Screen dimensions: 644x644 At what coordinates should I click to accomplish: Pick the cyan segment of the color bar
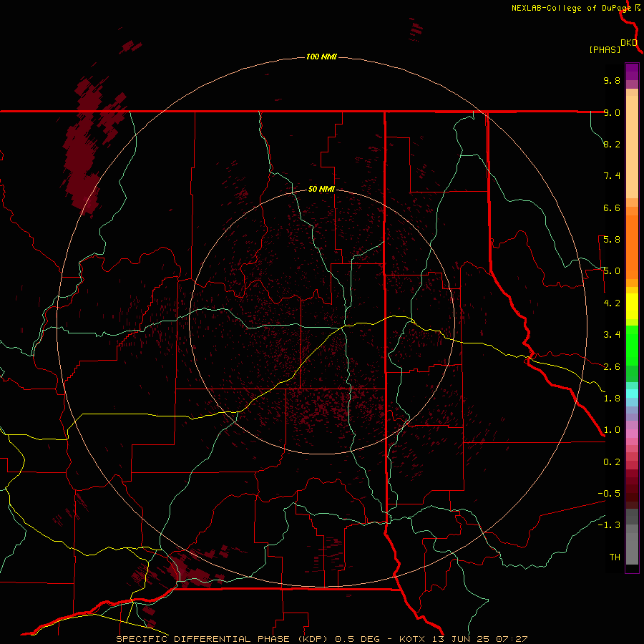click(632, 394)
